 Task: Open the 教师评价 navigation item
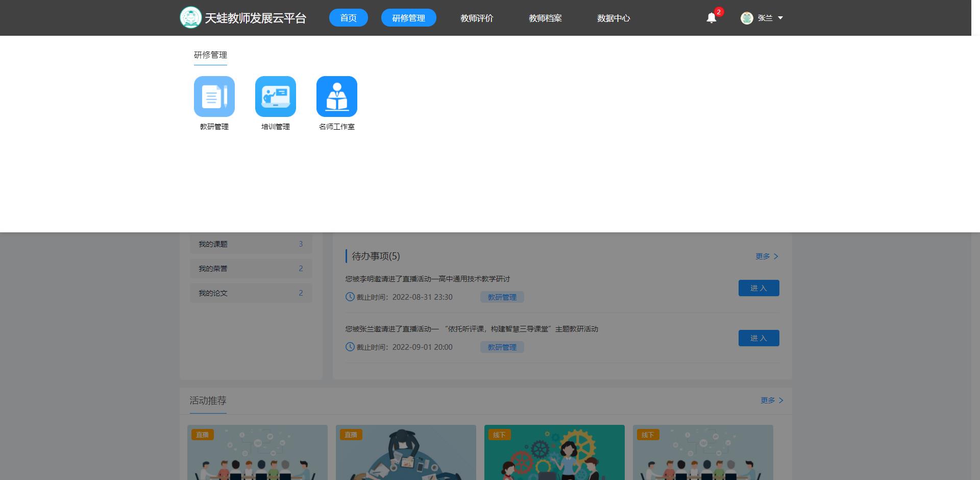(x=477, y=18)
